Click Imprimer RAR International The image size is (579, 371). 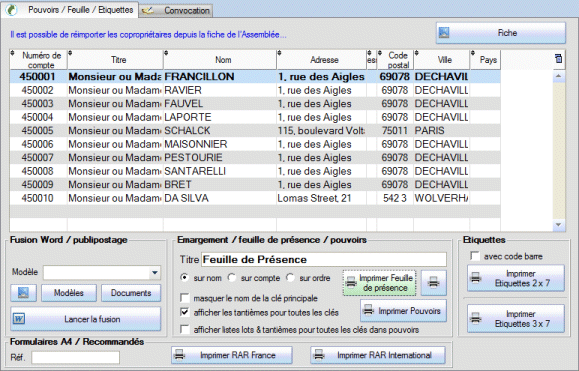tap(378, 355)
